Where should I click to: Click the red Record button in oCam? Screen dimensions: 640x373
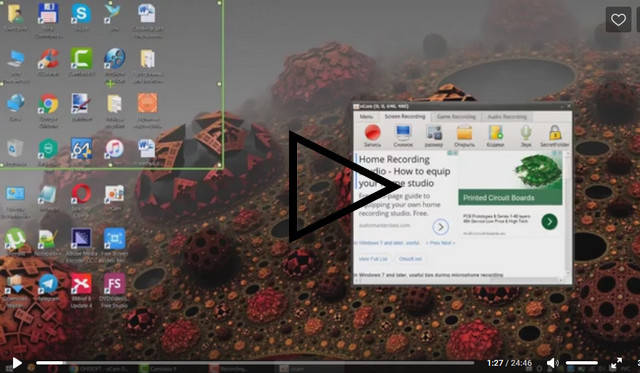coord(372,133)
